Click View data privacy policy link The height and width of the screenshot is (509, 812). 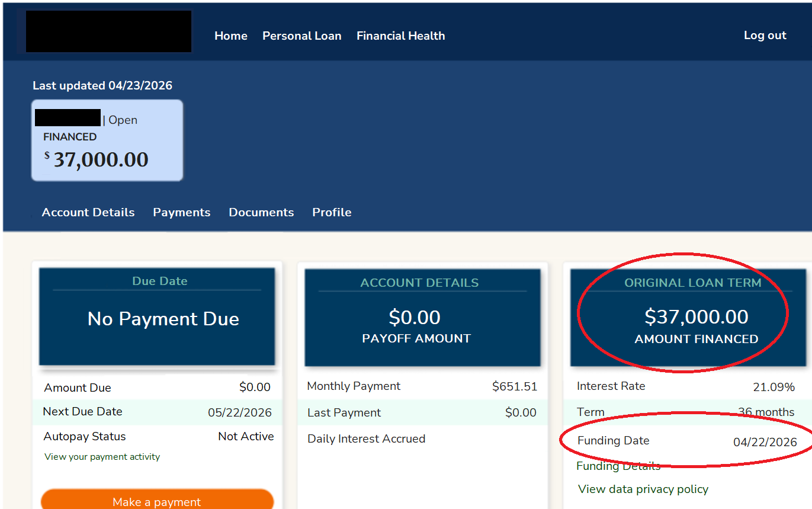coord(643,489)
